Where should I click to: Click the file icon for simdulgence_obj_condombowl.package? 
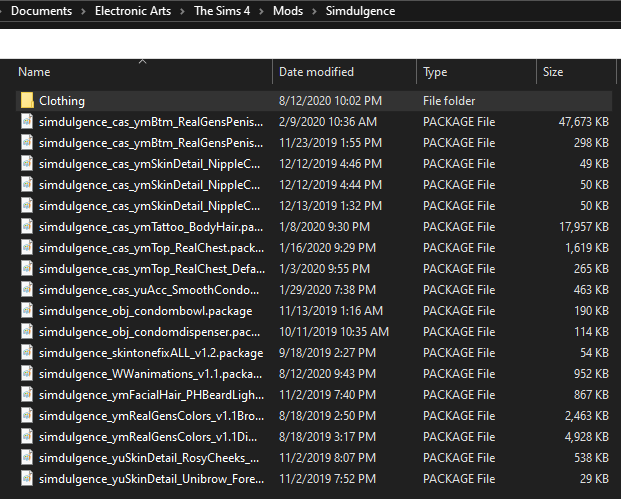(x=26, y=311)
